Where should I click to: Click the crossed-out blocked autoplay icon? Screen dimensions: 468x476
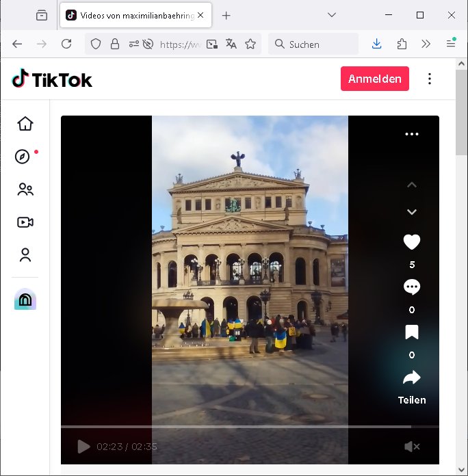[148, 44]
